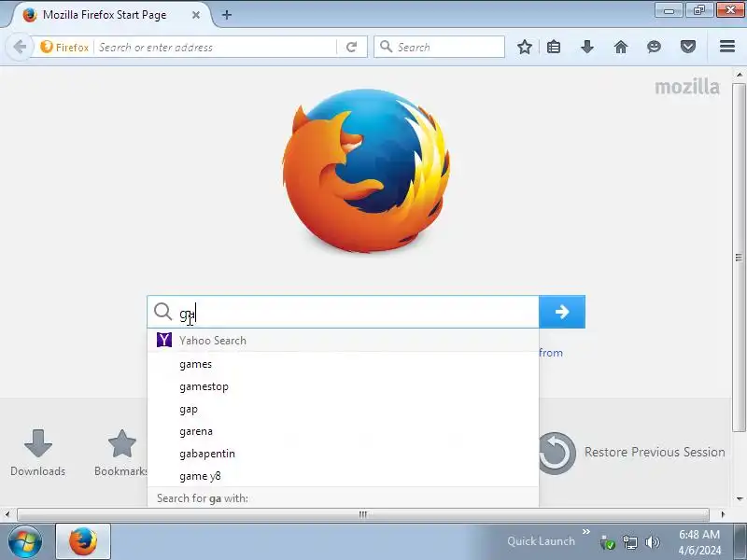Expand Quick Launch chevron on taskbar
This screenshot has height=560, width=747.
click(x=586, y=531)
